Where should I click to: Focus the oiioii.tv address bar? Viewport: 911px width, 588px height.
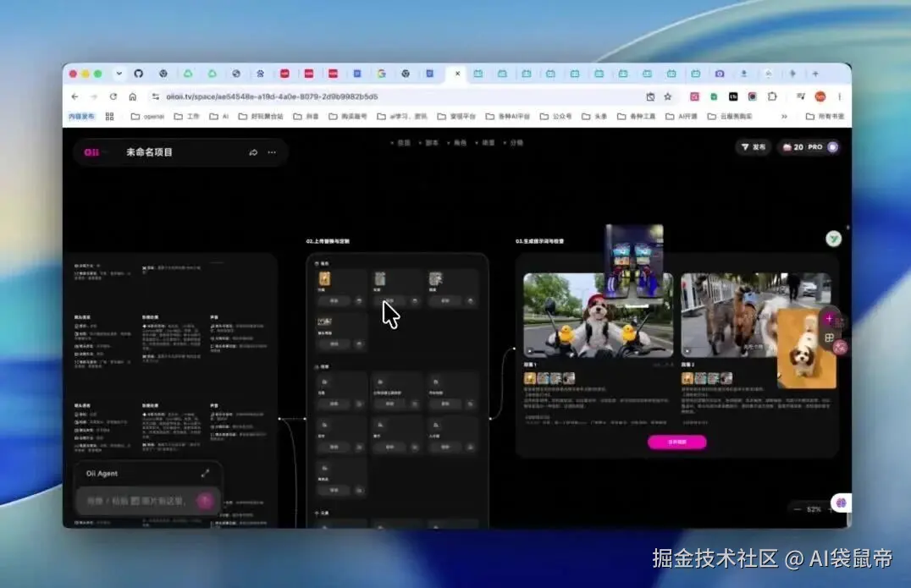(395, 96)
